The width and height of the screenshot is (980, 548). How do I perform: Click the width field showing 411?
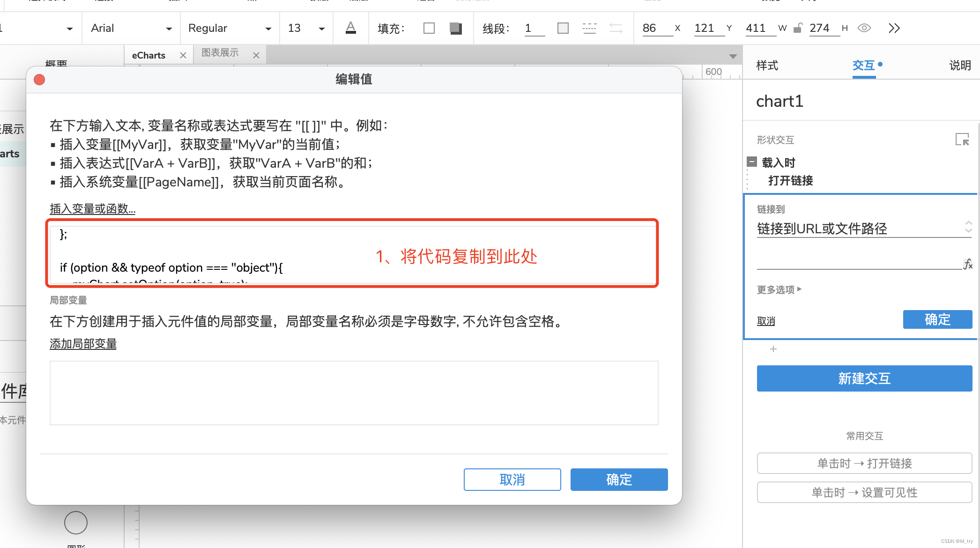click(761, 28)
